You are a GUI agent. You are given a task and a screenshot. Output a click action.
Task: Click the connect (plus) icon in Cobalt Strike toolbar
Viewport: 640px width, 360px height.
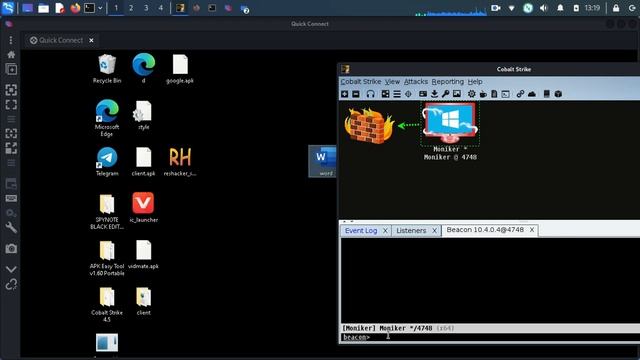(344, 94)
